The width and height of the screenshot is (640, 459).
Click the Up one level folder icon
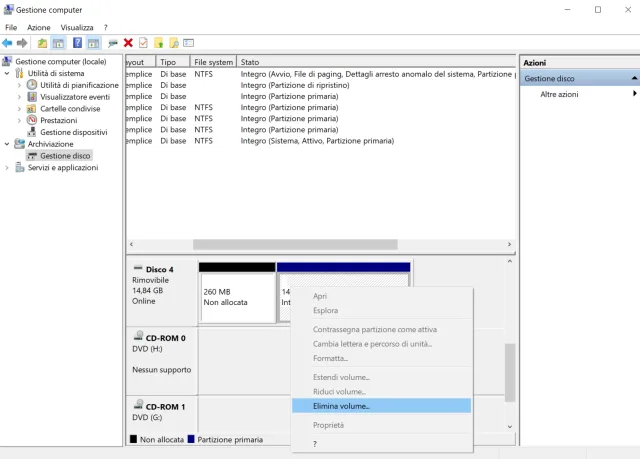[42, 43]
